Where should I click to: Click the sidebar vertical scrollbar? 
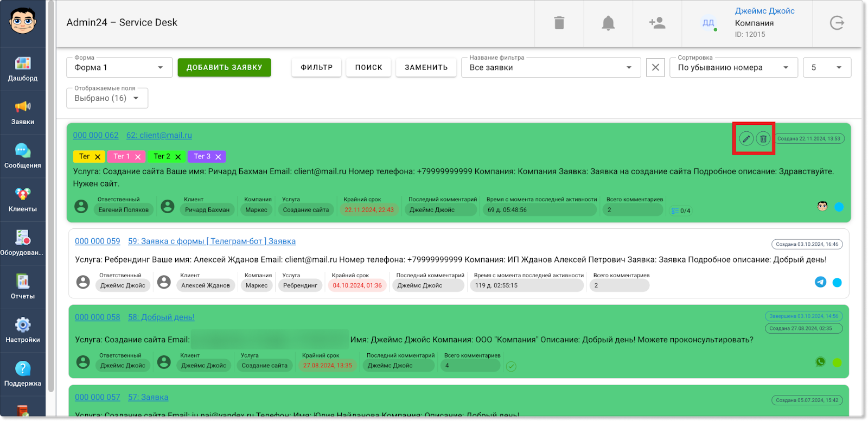pos(51,195)
